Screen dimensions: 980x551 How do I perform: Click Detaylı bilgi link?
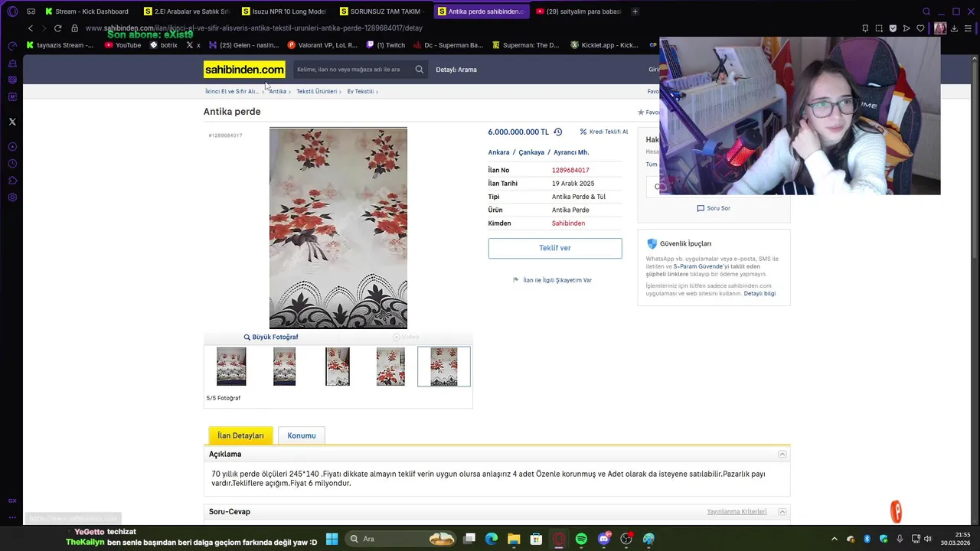click(759, 293)
